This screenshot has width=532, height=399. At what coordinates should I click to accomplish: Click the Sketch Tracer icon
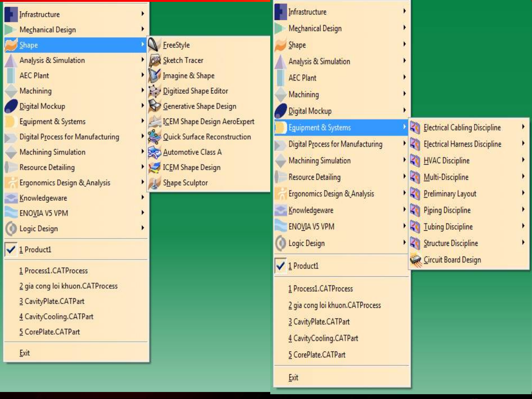(154, 60)
